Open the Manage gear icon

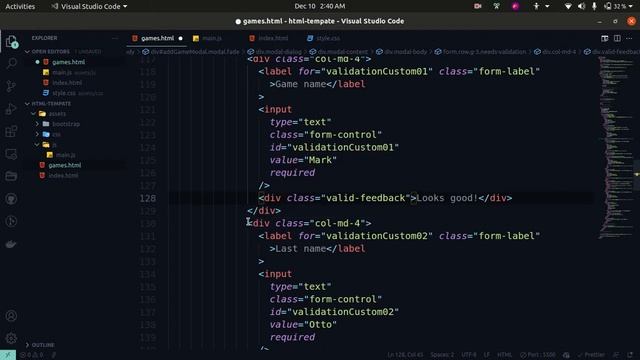tap(11, 338)
